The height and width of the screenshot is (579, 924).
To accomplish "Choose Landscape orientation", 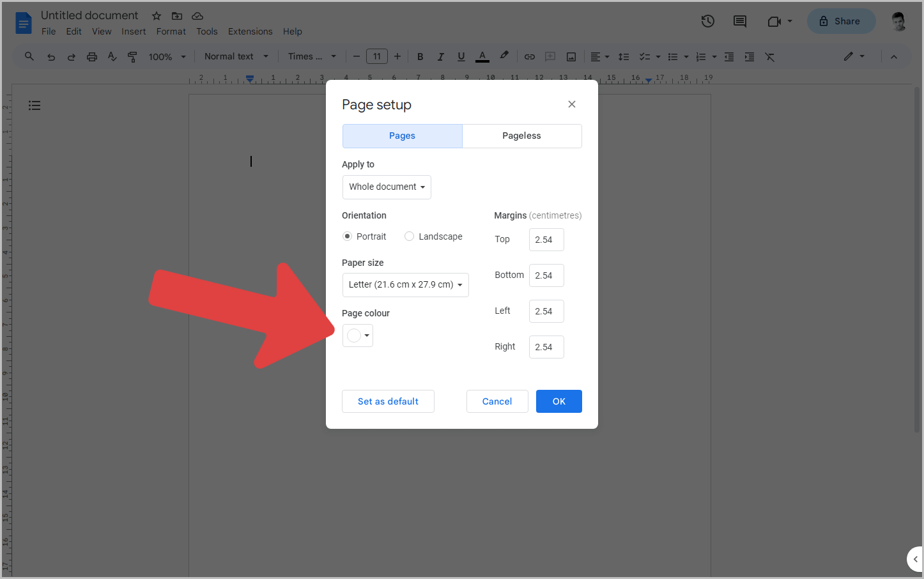I will click(409, 236).
